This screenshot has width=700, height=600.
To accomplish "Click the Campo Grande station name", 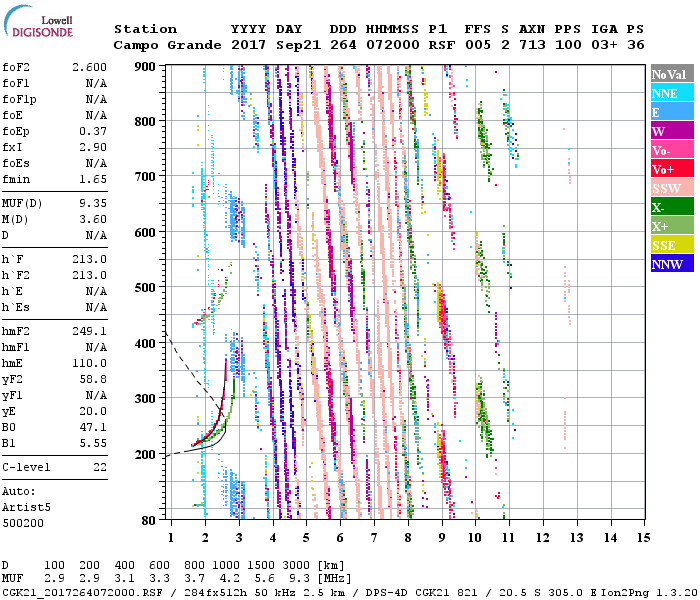I will coord(159,45).
